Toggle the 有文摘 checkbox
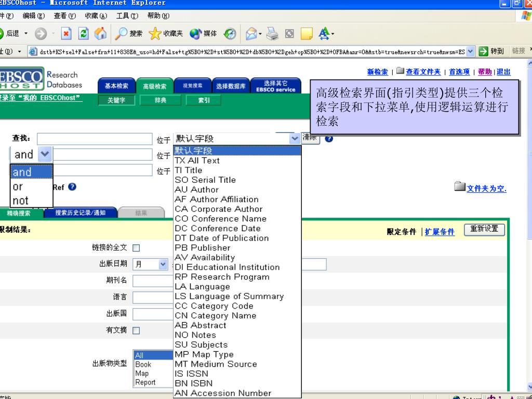The image size is (532, 399). 136,330
